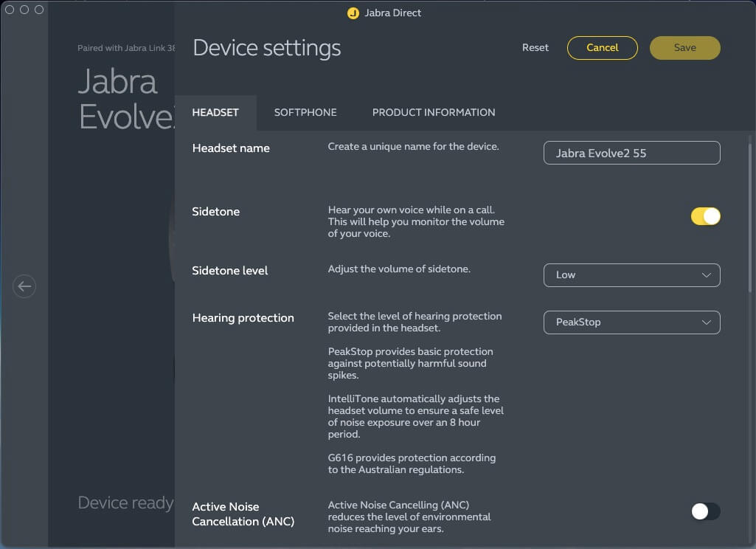Click the chevron arrow on Hearing protection
Screen dimensions: 756x549
tap(706, 322)
